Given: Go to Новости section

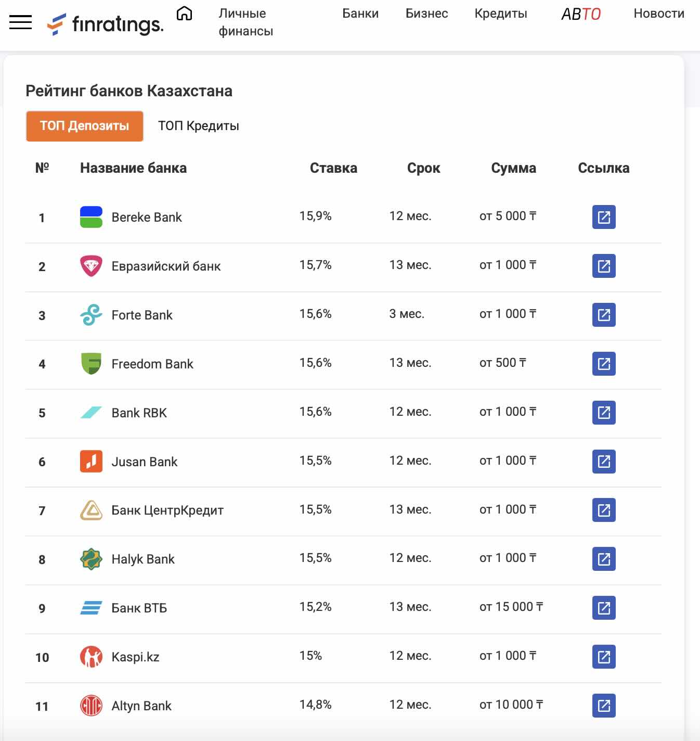Looking at the screenshot, I should click(659, 14).
